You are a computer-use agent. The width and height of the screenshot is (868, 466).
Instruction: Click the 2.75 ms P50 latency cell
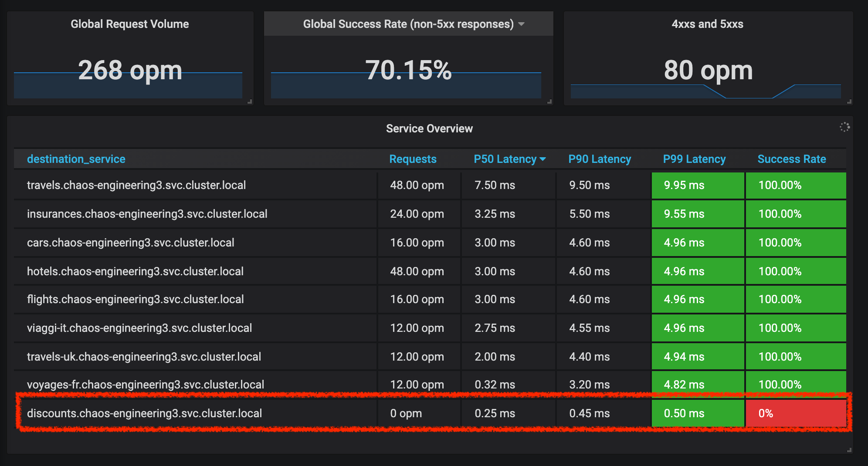tap(509, 328)
